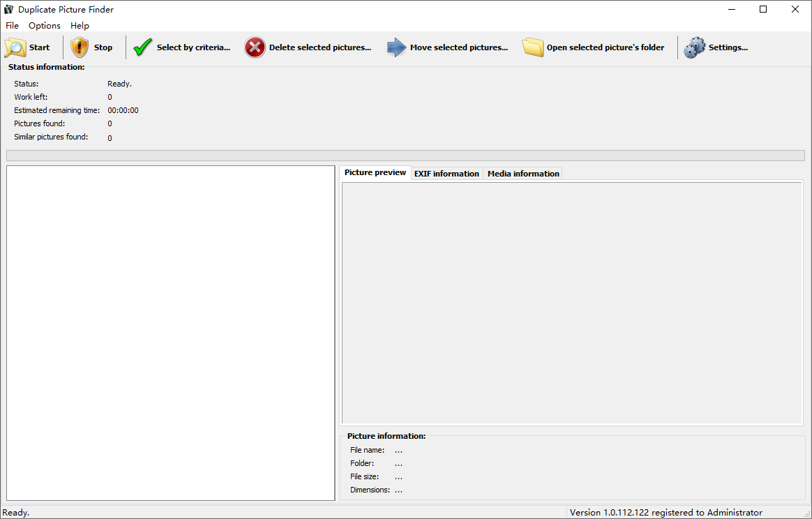Click the blue arrow Move selected pictures icon

[x=397, y=47]
